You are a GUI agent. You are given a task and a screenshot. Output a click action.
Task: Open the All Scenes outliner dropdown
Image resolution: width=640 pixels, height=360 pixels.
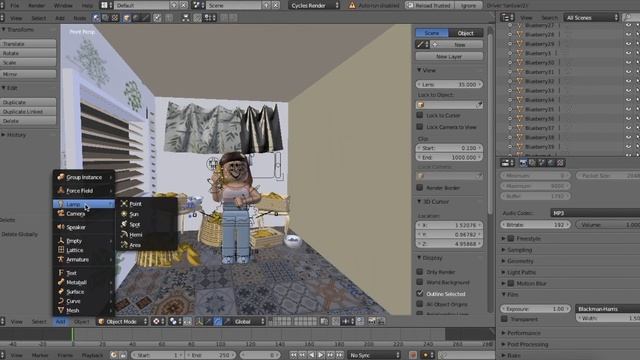point(591,18)
